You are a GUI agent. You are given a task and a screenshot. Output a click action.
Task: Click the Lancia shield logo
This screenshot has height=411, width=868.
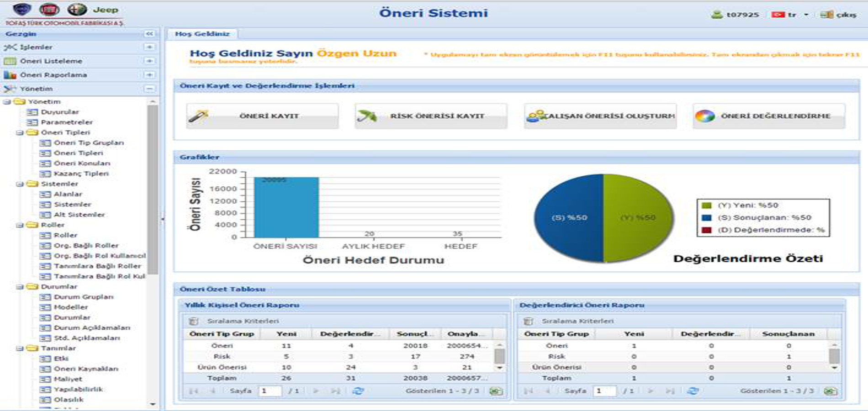pos(22,9)
